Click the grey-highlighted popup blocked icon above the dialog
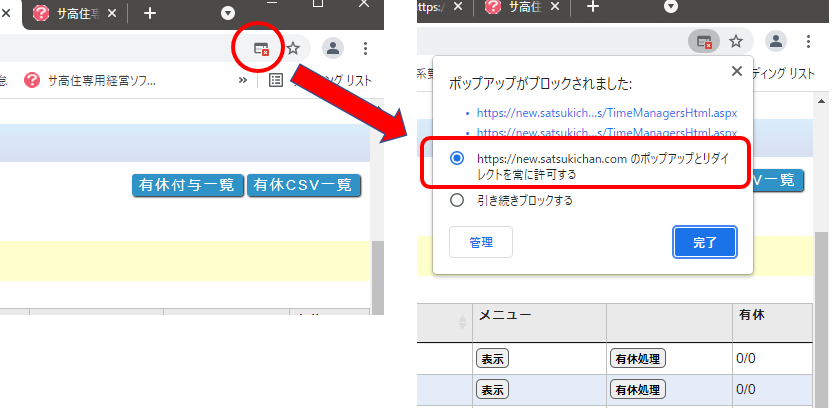This screenshot has height=417, width=837. pyautogui.click(x=703, y=41)
